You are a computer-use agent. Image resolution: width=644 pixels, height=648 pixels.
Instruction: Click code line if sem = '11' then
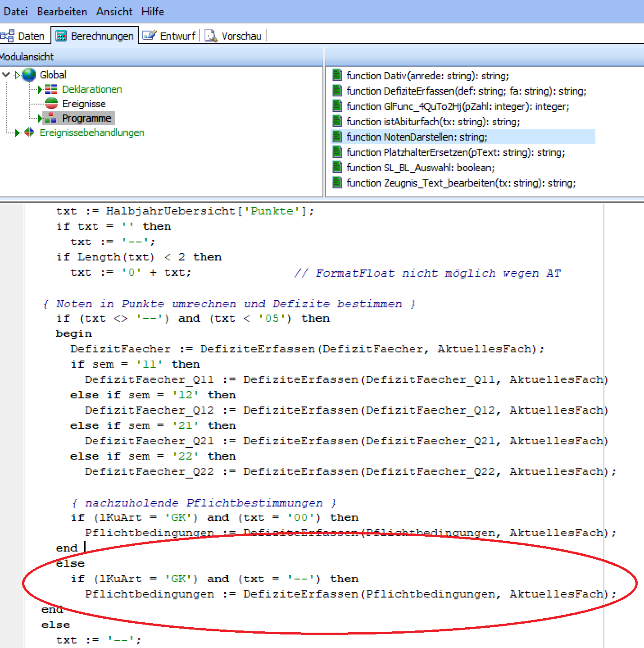coord(135,364)
